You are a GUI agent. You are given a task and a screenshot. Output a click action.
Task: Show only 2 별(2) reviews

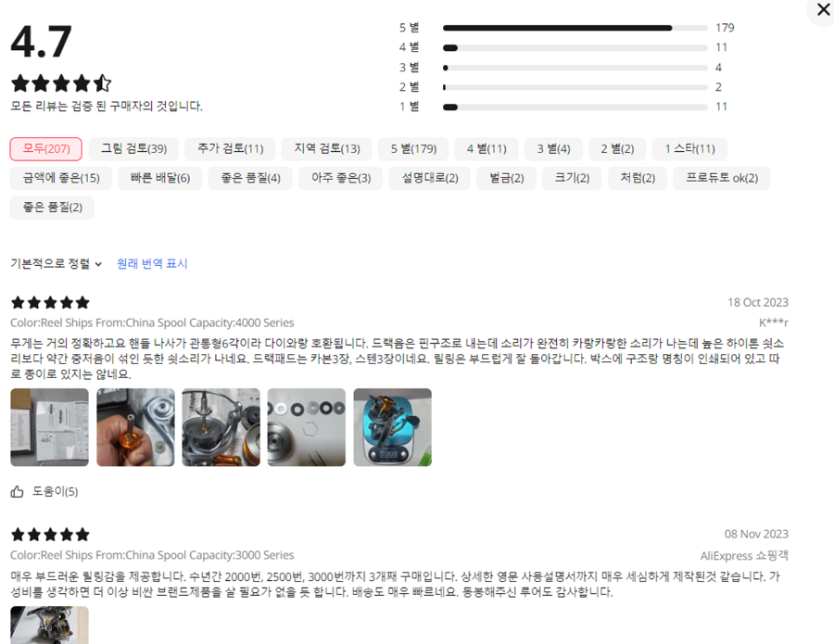pyautogui.click(x=617, y=149)
